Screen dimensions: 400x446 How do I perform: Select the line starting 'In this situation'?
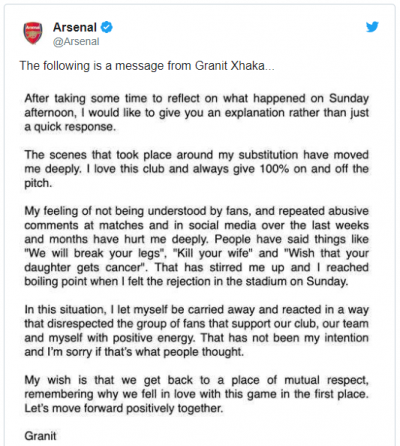pyautogui.click(x=197, y=310)
